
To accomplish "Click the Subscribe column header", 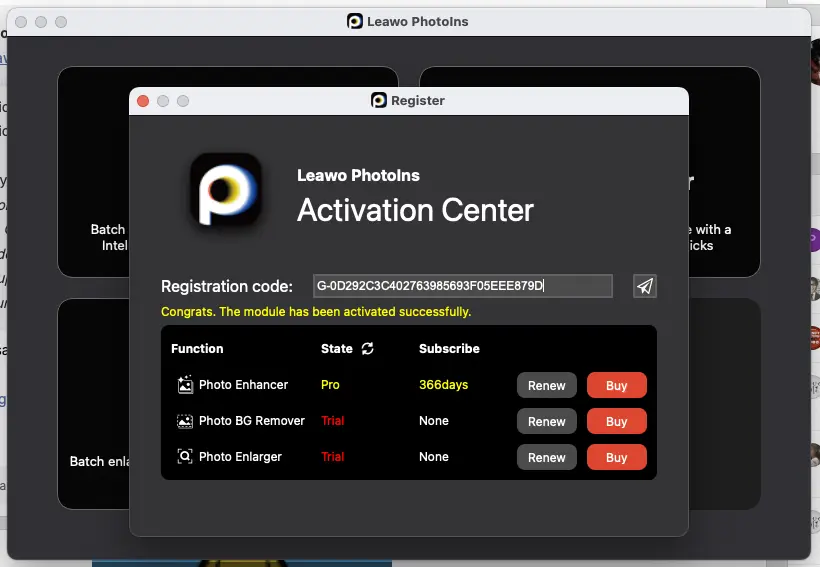I will (x=449, y=348).
